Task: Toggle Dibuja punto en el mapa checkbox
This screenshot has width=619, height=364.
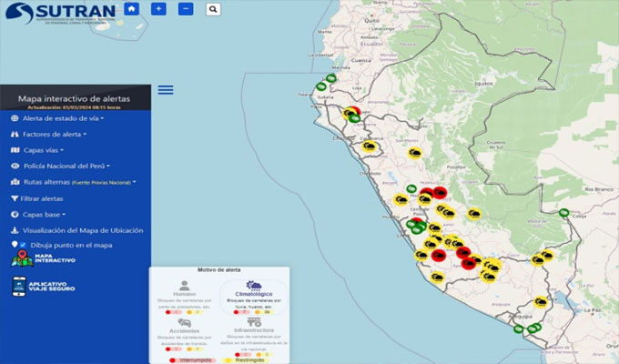Action: (x=23, y=245)
